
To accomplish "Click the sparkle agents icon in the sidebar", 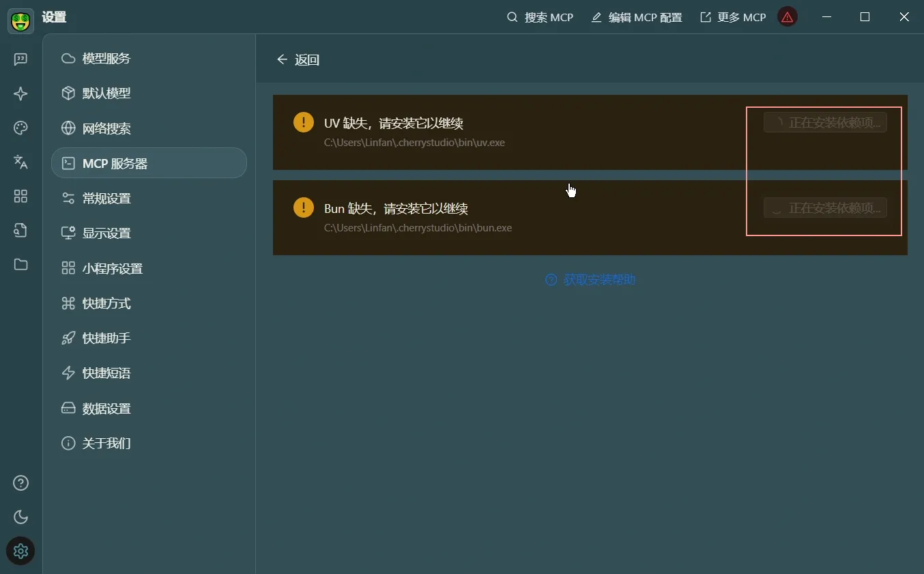I will 20,94.
